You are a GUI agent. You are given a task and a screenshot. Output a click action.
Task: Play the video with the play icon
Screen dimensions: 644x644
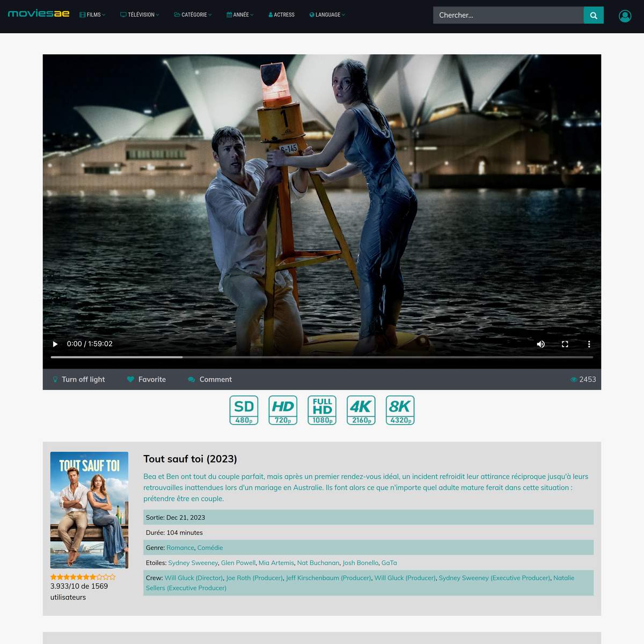55,344
